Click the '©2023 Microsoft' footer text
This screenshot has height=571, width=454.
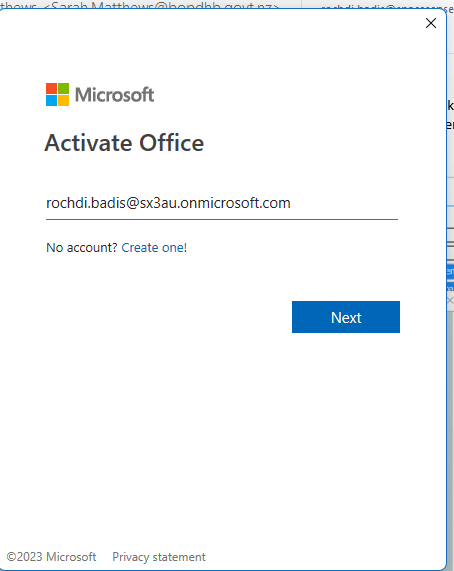(x=51, y=557)
